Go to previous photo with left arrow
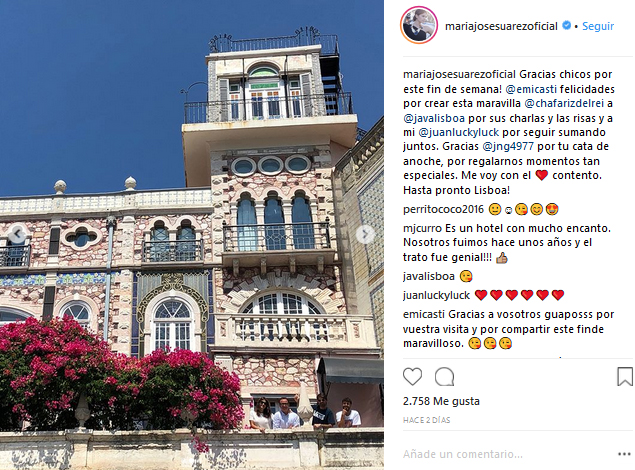635x470 pixels. click(17, 234)
